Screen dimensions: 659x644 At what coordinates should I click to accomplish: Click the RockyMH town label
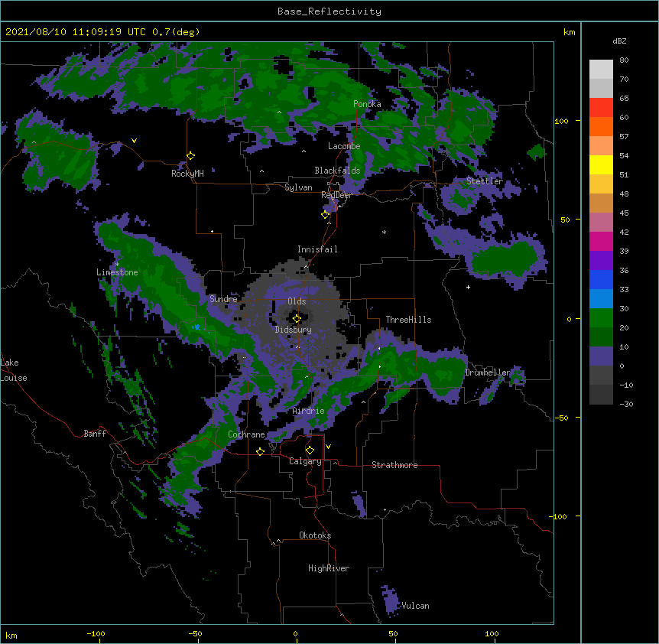click(x=187, y=174)
